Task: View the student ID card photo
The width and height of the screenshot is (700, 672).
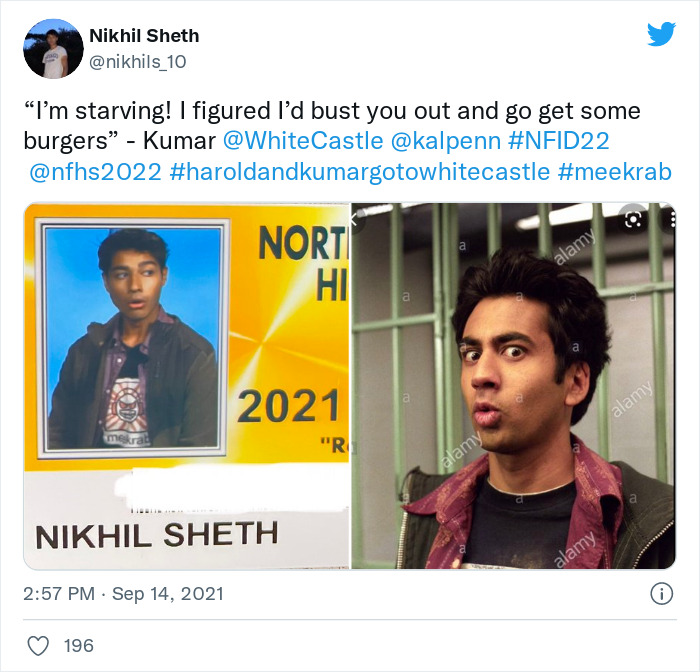Action: [187, 386]
